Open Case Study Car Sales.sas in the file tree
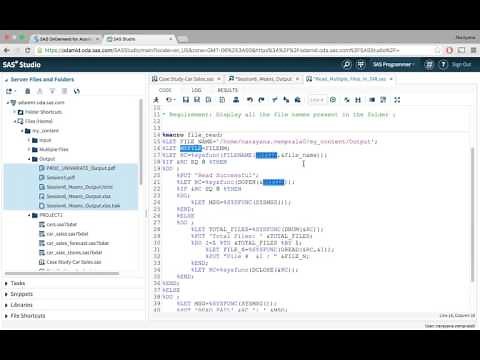Image resolution: width=480 pixels, height=360 pixels. (x=74, y=262)
